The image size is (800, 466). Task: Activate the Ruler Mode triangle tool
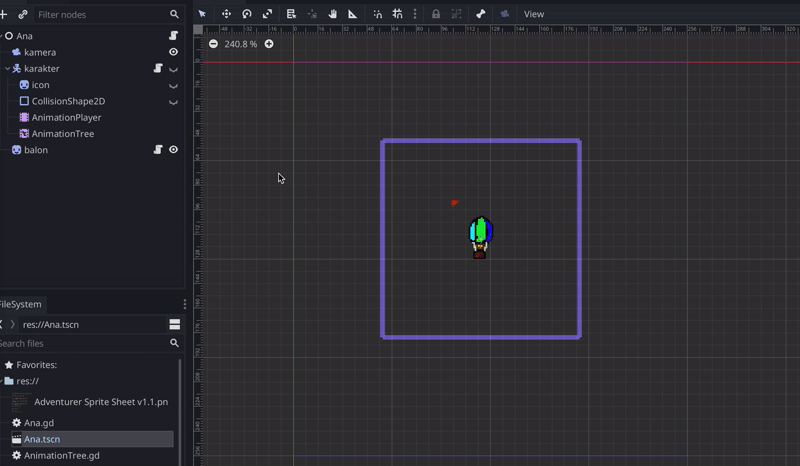pos(353,14)
